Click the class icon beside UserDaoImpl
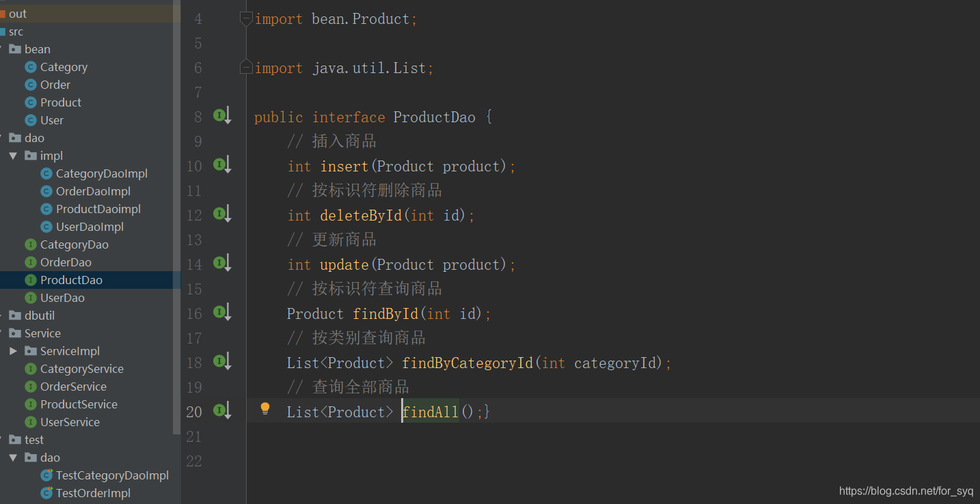The height and width of the screenshot is (504, 980). pos(46,227)
